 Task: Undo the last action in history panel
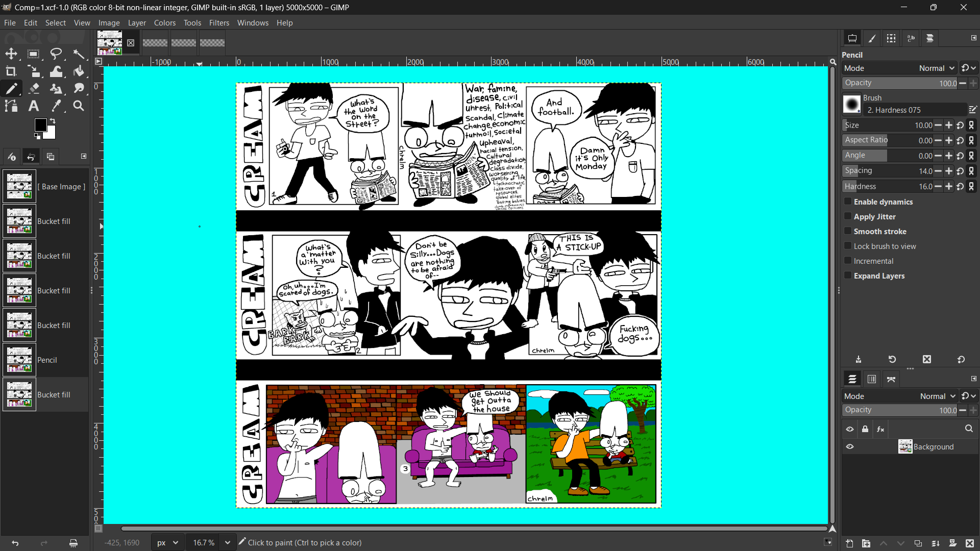click(15, 543)
